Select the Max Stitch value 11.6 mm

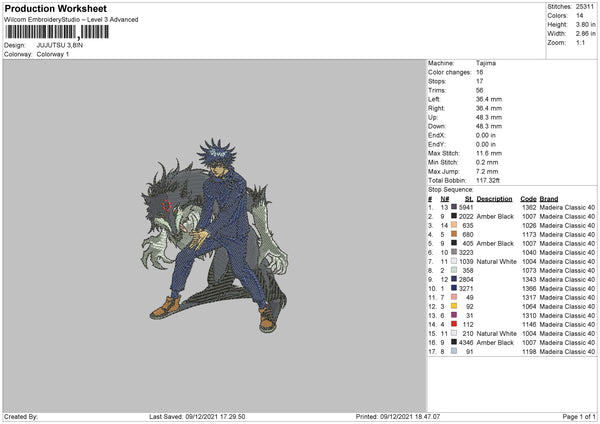[489, 153]
